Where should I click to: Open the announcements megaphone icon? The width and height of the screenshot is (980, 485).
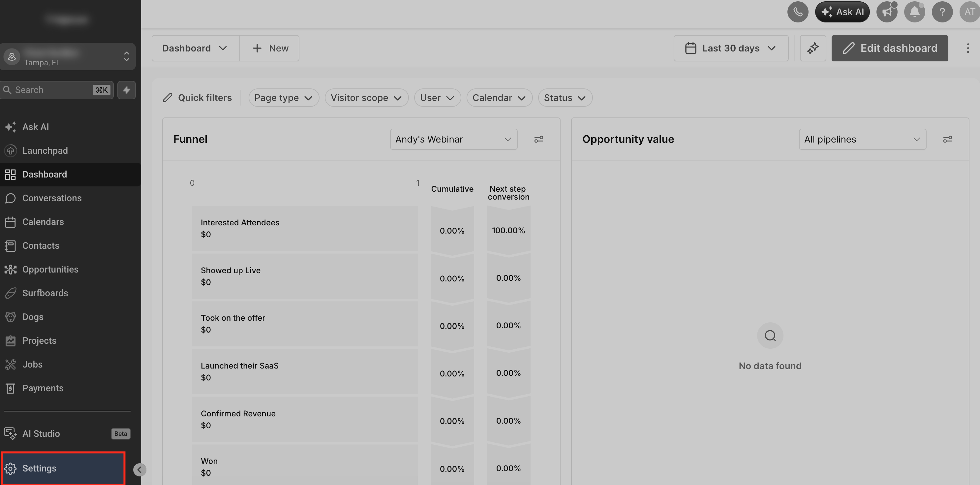pyautogui.click(x=887, y=12)
